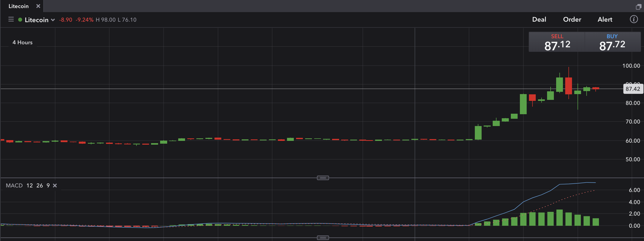The width and height of the screenshot is (644, 241).
Task: Pop out the chart window icon
Action: tap(638, 7)
